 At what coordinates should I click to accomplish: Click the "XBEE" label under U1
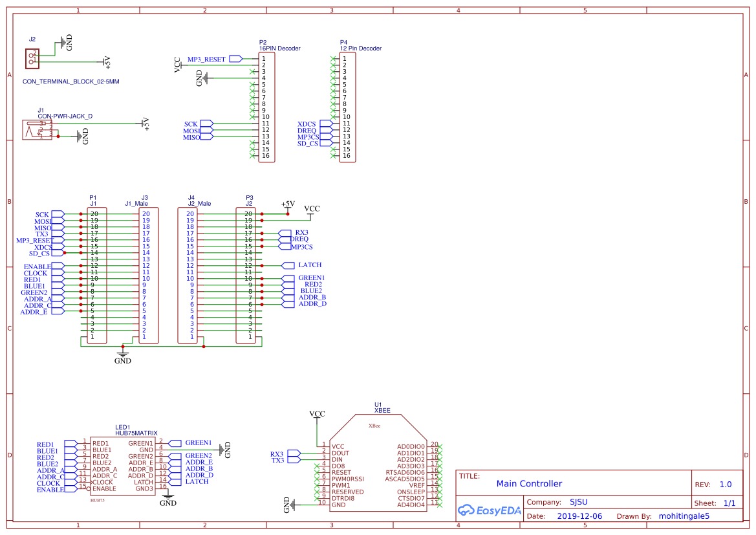pos(382,411)
